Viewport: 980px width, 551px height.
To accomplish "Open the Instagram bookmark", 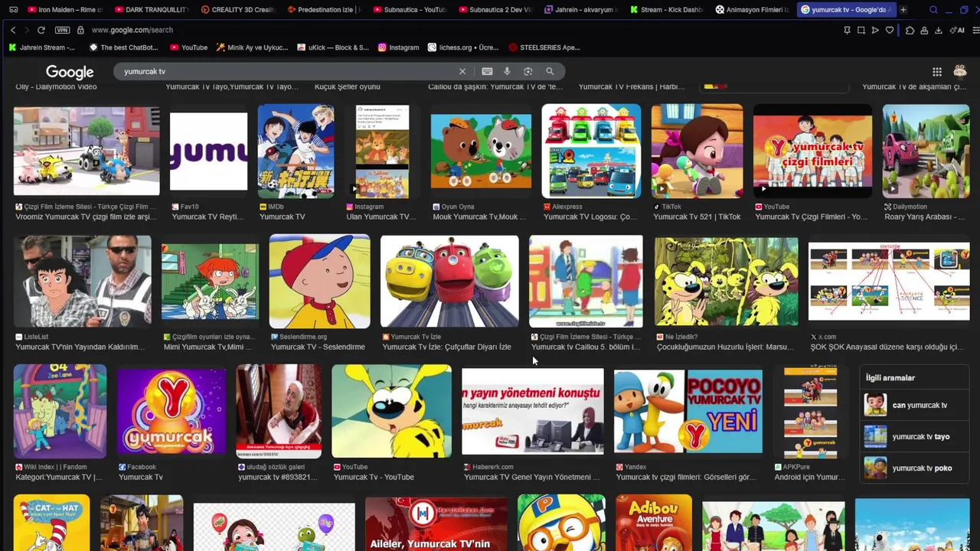I will click(x=399, y=47).
